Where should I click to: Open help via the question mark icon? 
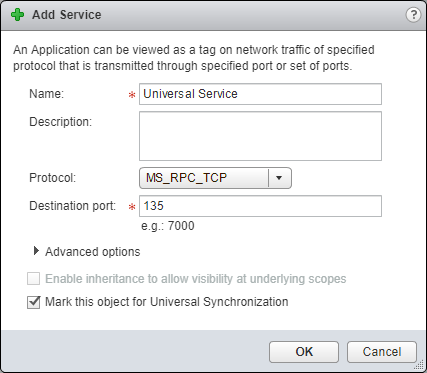[413, 15]
